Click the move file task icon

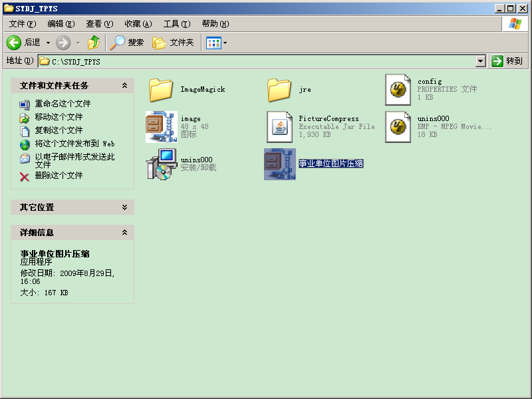point(25,118)
